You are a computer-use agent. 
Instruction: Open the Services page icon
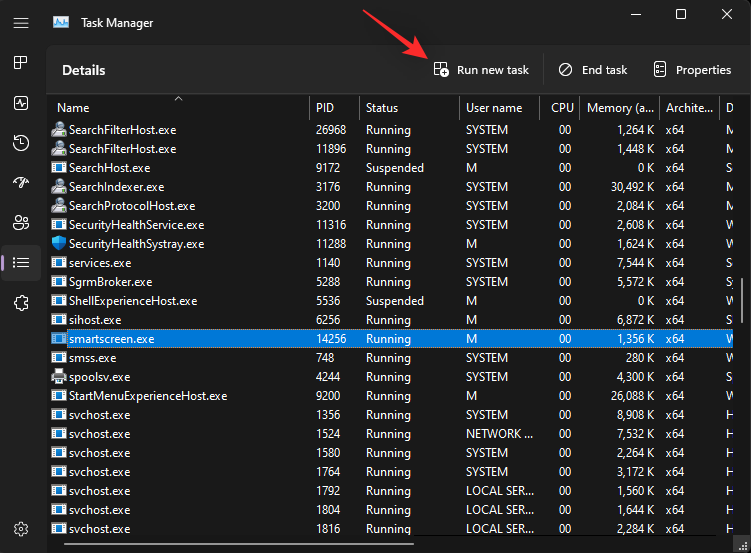pos(21,302)
